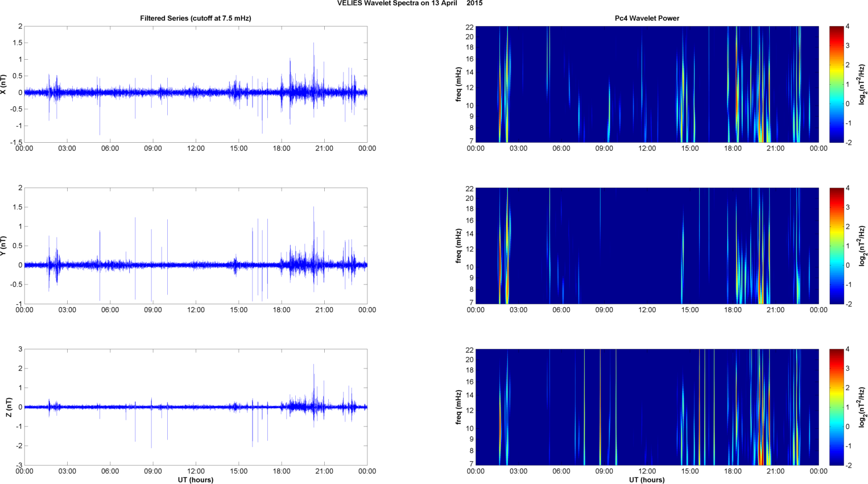The image size is (868, 484).
Task: Click the "Pc4 Wavelet Power" heading
Action: point(647,18)
